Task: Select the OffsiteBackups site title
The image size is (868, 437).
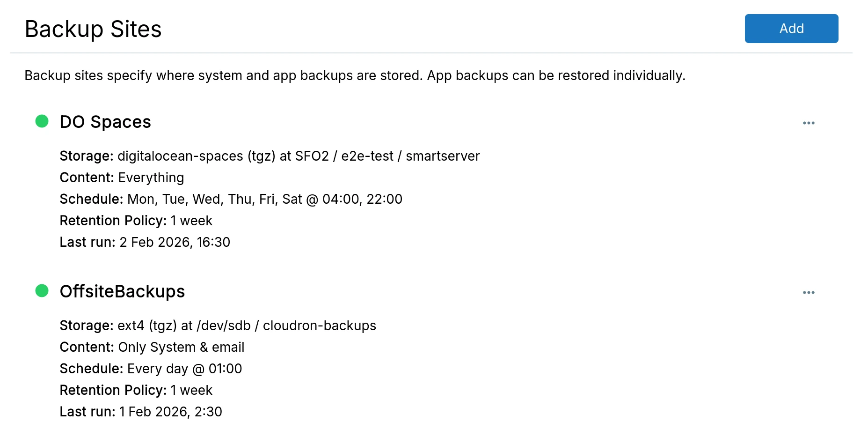Action: point(122,291)
